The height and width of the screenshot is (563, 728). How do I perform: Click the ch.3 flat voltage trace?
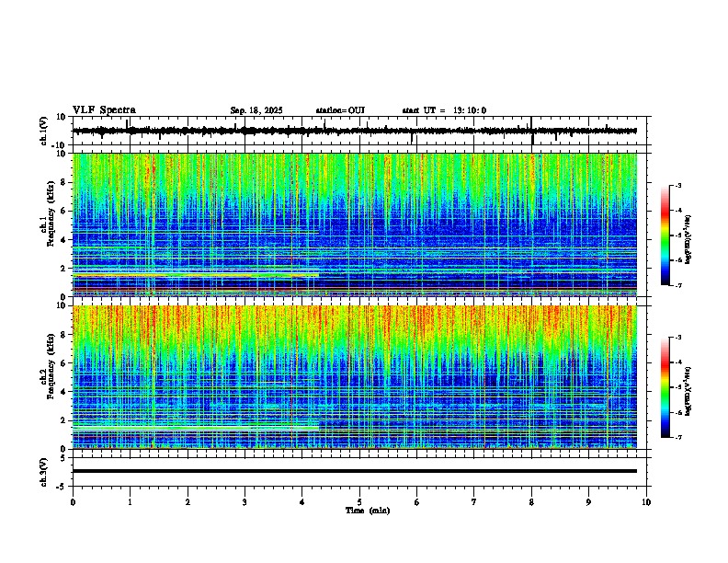355,471
